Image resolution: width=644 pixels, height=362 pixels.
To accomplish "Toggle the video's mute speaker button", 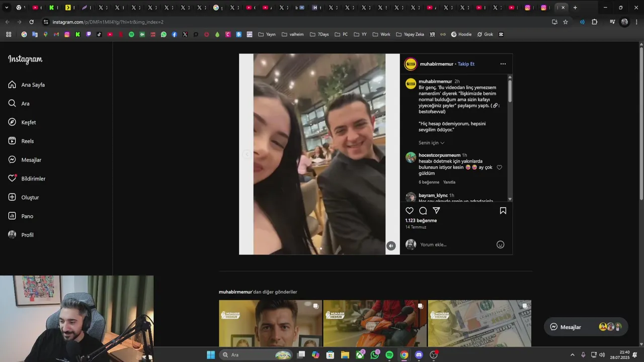I will click(391, 246).
